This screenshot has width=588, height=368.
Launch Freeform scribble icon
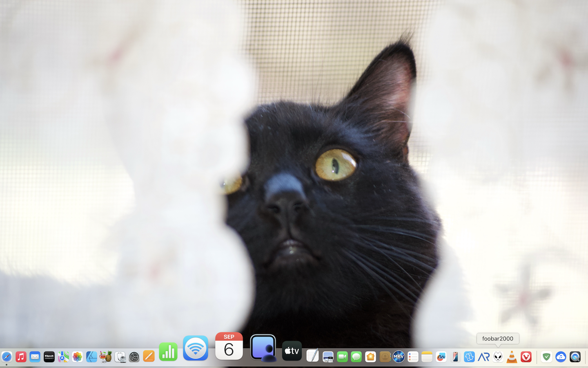(x=441, y=357)
